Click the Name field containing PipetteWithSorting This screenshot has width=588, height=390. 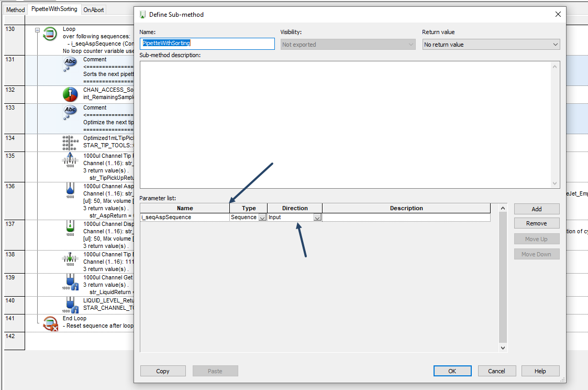pyautogui.click(x=207, y=44)
